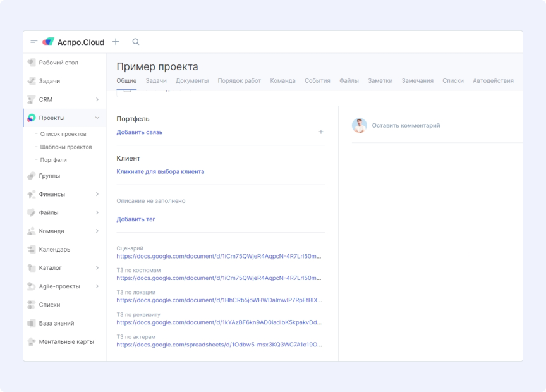
Task: Click the hamburger menu icon beside the logo
Action: (x=34, y=42)
